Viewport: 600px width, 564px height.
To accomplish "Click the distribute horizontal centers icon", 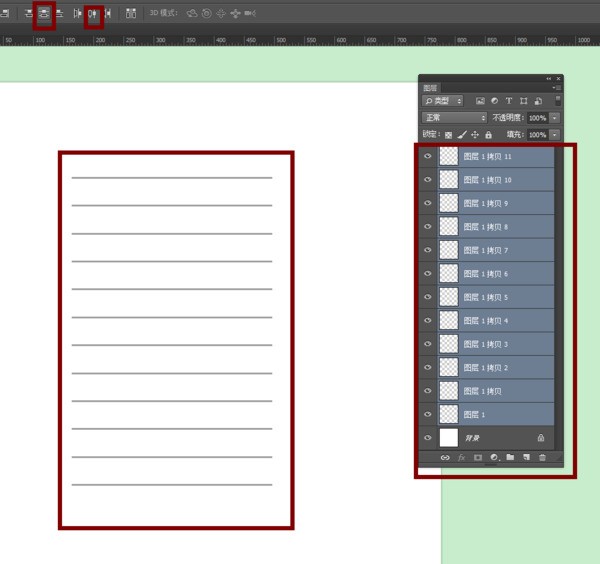I will [94, 14].
